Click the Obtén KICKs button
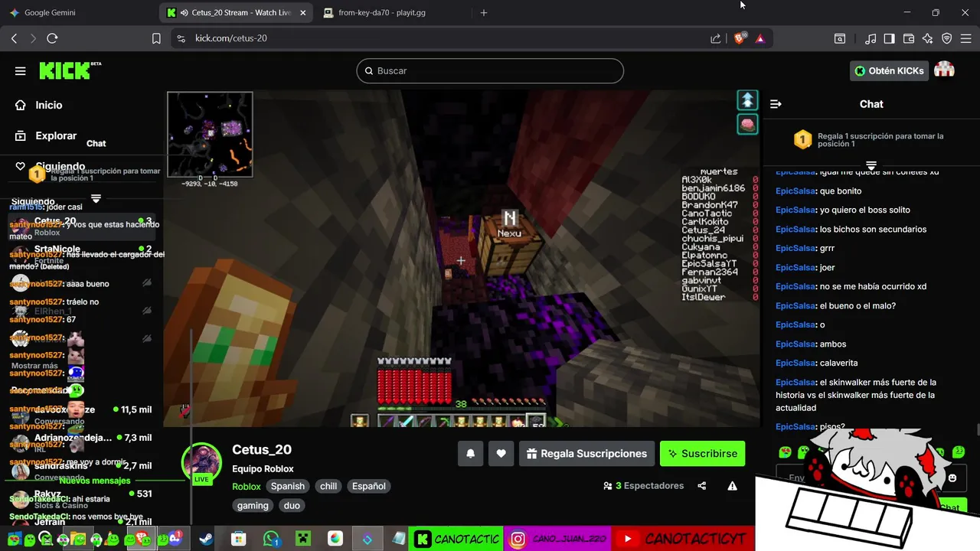Viewport: 980px width, 551px height. coord(888,70)
